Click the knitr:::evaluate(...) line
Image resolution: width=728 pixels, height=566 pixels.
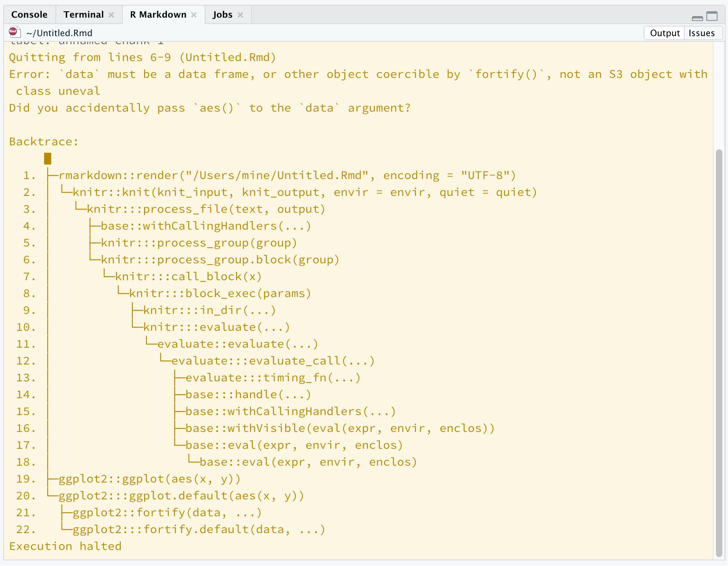tap(217, 327)
